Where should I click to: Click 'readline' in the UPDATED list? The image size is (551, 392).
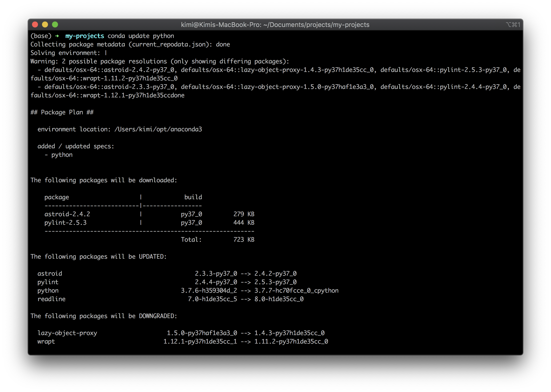51,299
